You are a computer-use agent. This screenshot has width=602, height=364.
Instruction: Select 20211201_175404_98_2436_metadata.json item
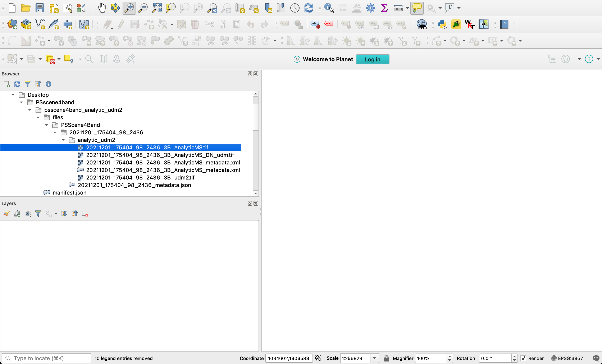(134, 185)
